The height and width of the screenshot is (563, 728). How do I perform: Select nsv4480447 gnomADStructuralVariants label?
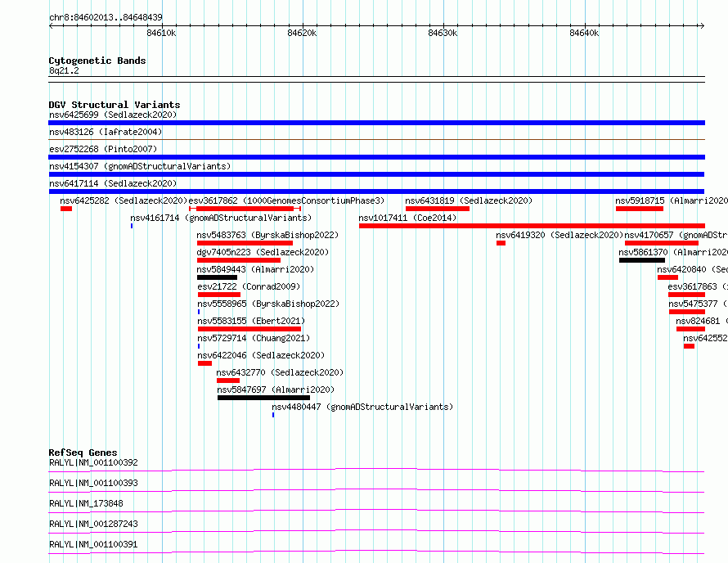point(362,407)
